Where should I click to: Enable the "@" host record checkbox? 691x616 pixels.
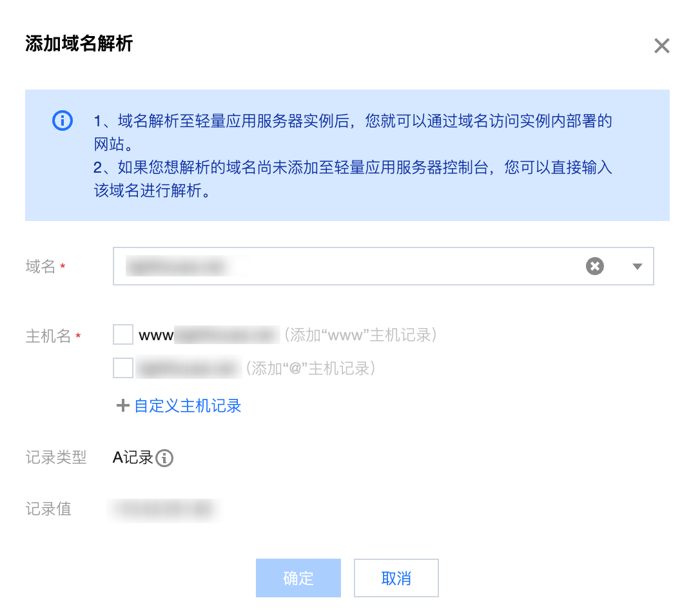(123, 368)
